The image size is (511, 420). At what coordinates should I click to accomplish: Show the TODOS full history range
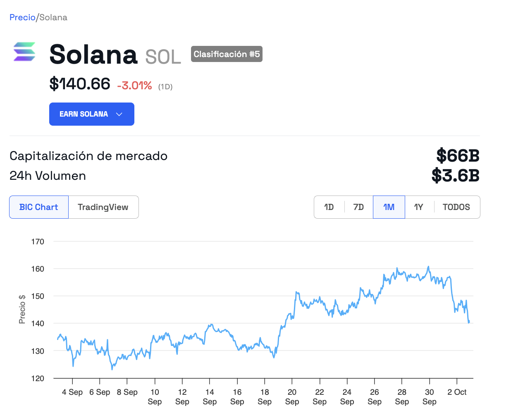click(x=456, y=207)
